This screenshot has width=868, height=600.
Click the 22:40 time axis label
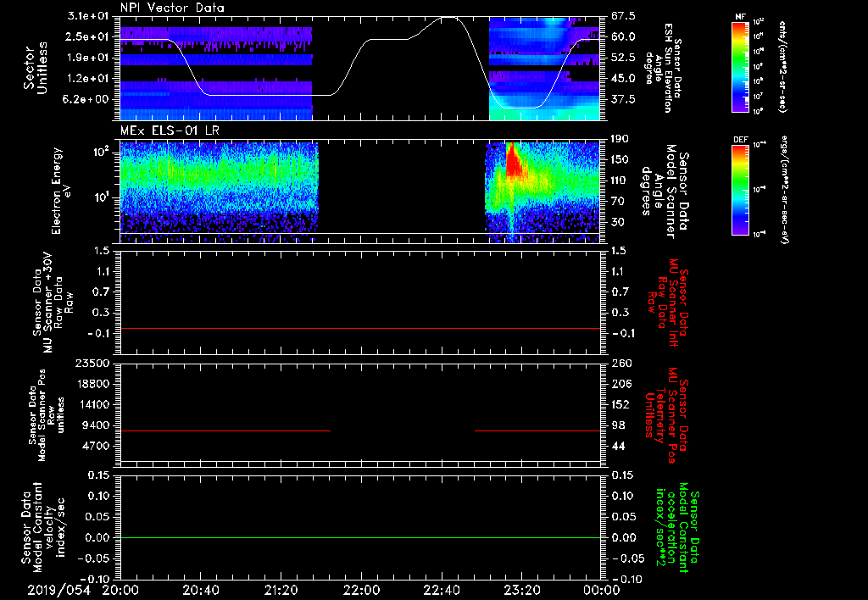coord(441,591)
